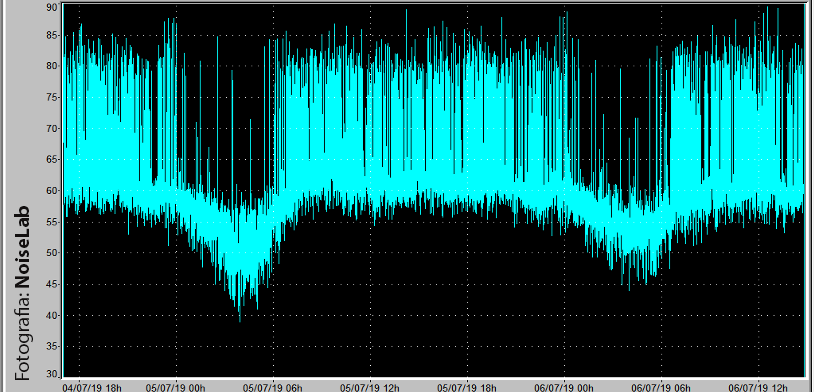Select the 45 level axis label
The height and width of the screenshot is (392, 814).
(52, 285)
